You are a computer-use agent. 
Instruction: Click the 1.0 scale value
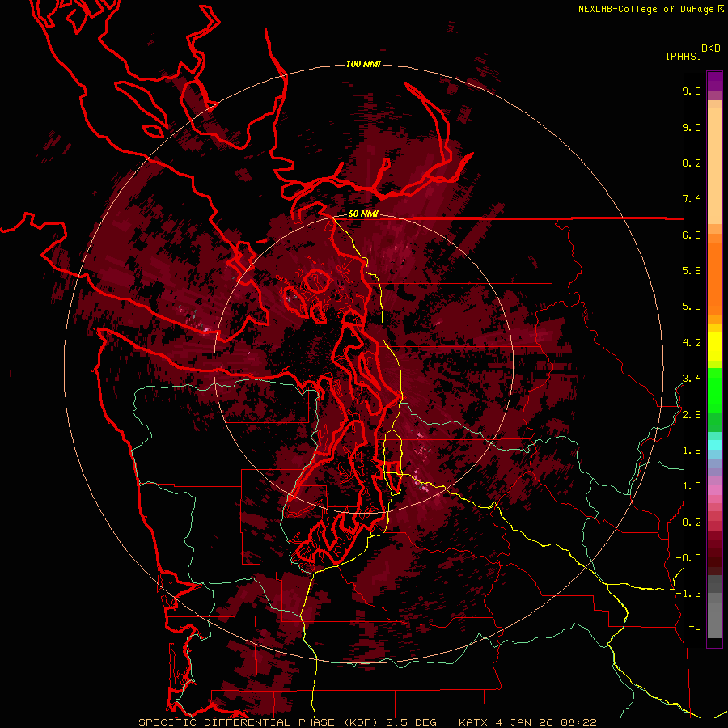coord(692,486)
